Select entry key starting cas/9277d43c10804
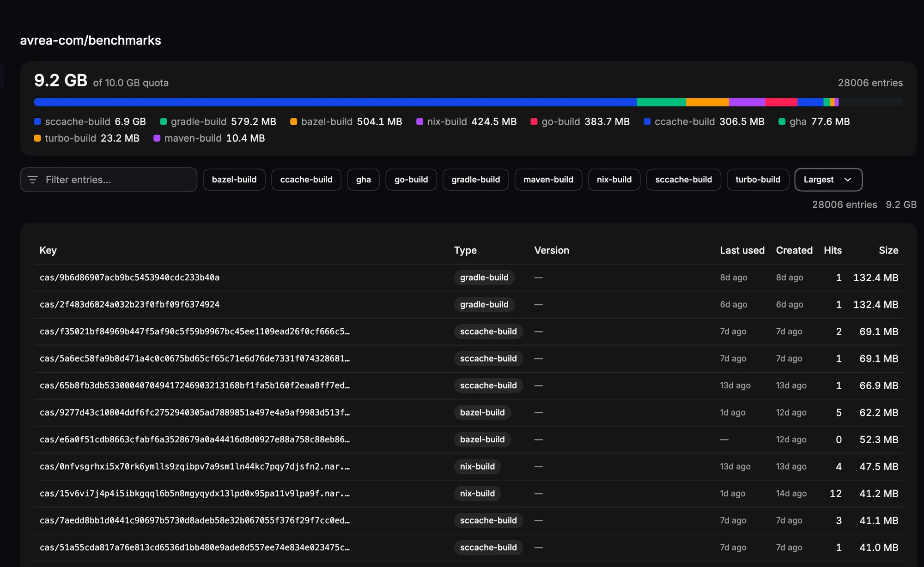924x567 pixels. (x=195, y=412)
